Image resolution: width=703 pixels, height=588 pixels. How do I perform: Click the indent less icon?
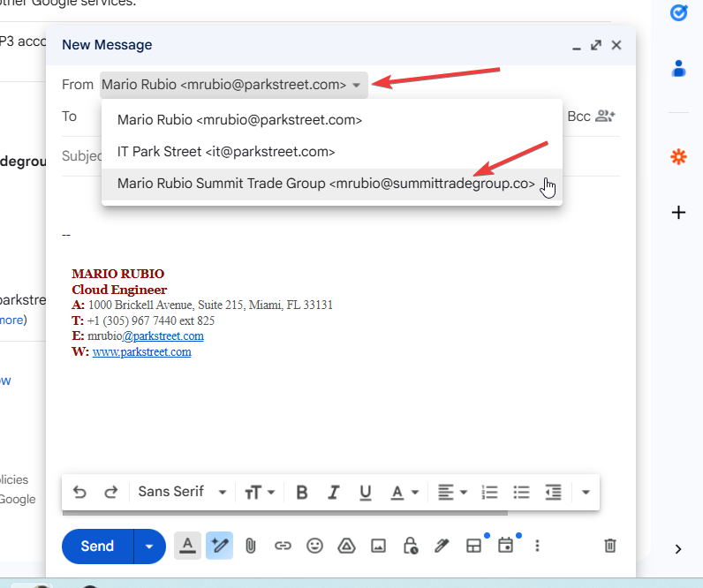(x=553, y=492)
